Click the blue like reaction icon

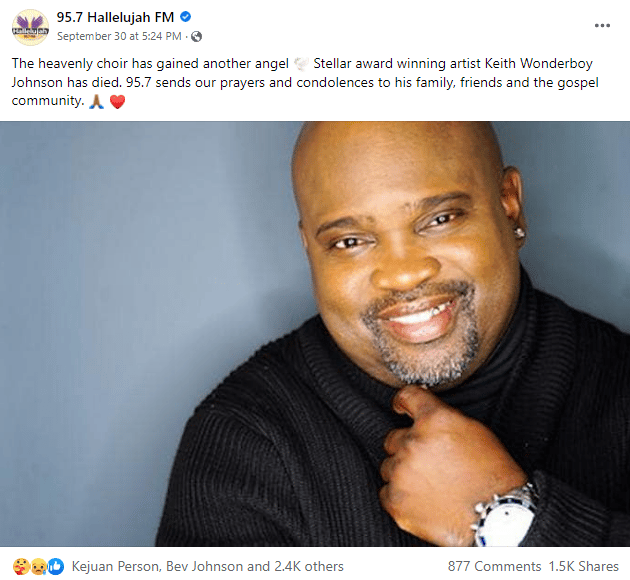(56, 566)
